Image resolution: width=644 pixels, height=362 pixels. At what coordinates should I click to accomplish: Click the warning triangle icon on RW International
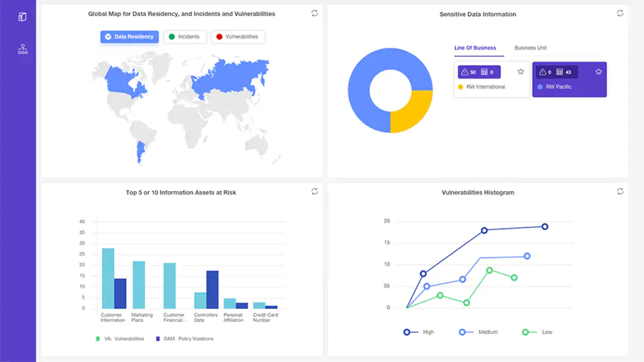465,72
